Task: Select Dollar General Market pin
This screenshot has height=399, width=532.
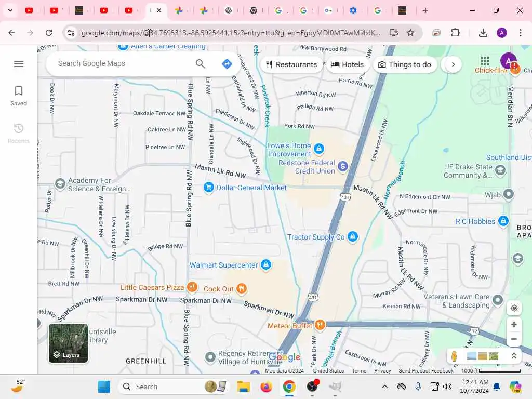Action: tap(209, 187)
